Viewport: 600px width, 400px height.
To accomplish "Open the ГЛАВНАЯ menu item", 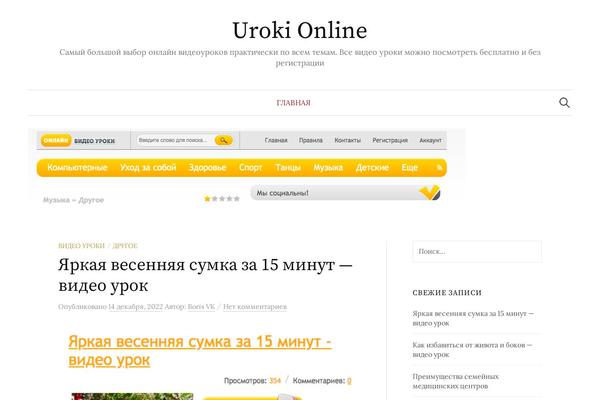I will (293, 103).
